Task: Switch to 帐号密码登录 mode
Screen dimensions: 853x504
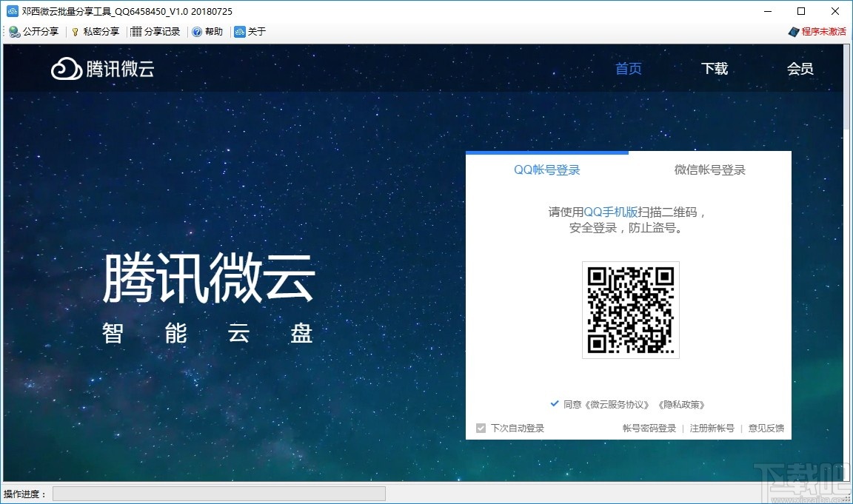Action: (x=649, y=428)
